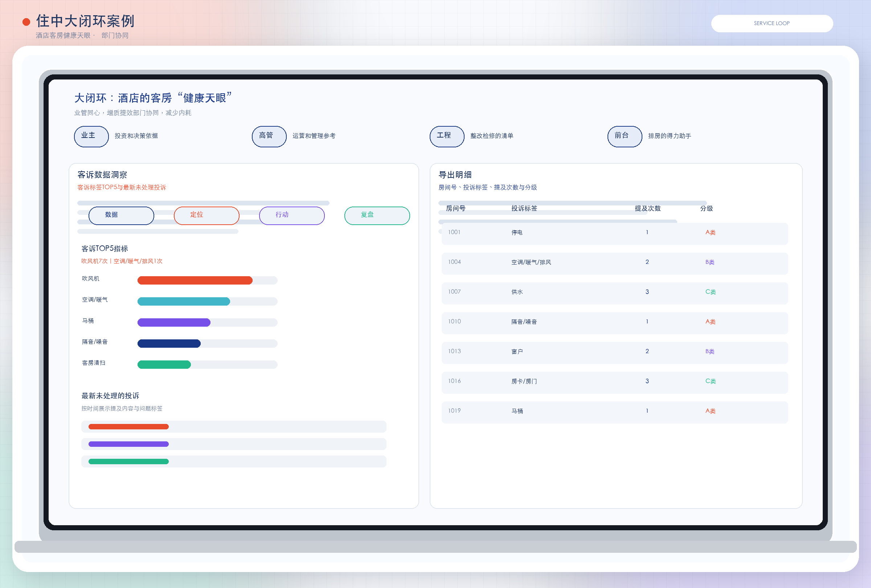Switch to the 定位 step tab
871x588 pixels.
coord(206,216)
